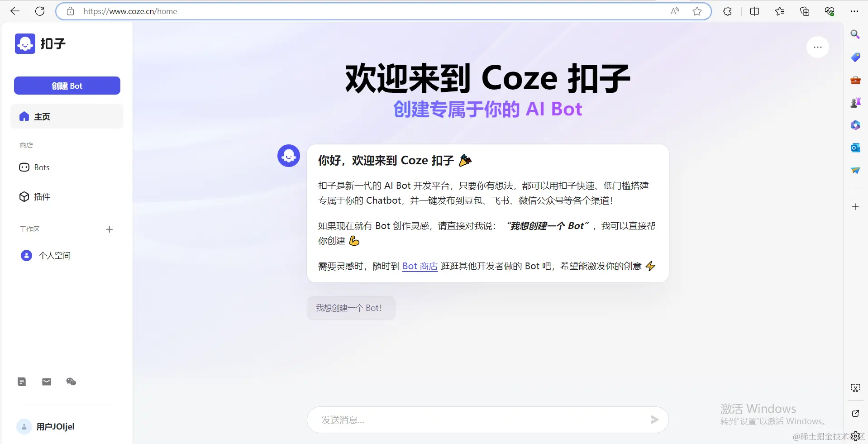Click the send message arrow icon

point(654,420)
